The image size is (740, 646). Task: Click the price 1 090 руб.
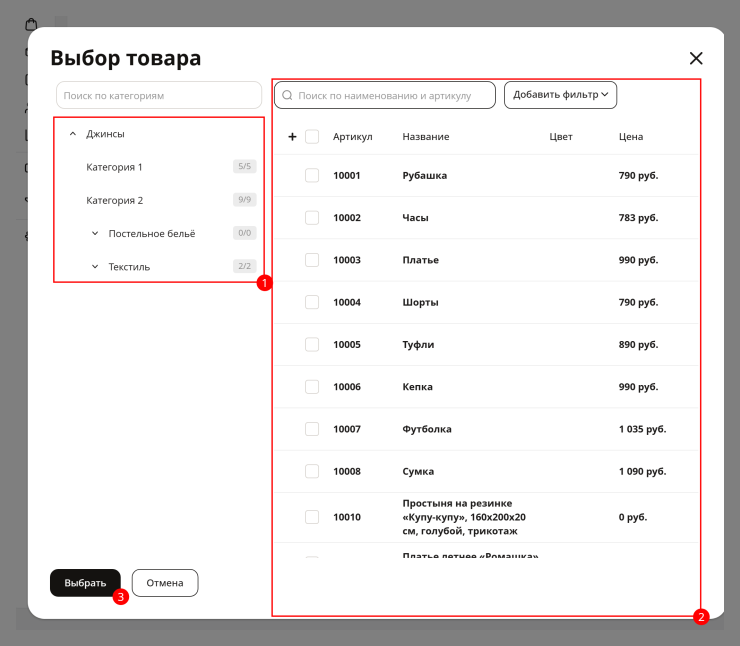(642, 471)
